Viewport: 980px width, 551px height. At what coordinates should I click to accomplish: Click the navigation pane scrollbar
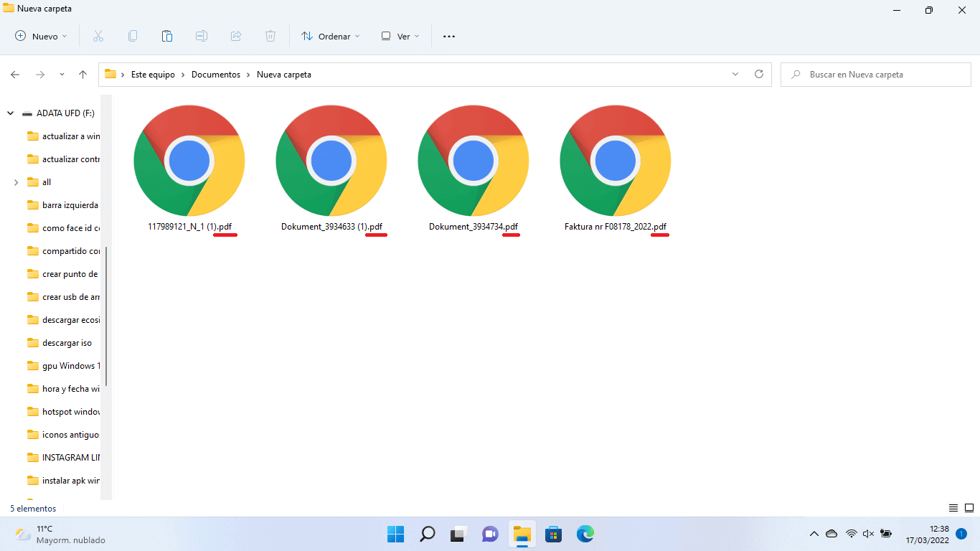(107, 316)
